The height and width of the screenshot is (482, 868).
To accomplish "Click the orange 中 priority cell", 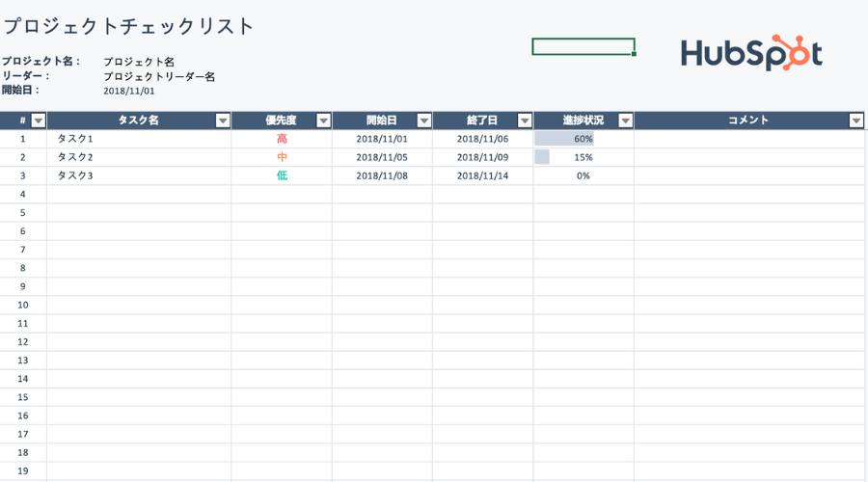I will [x=282, y=157].
